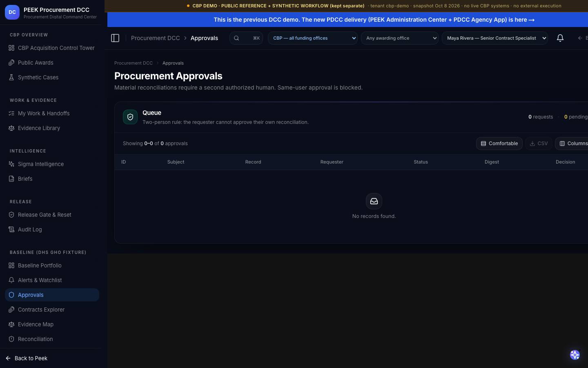The image size is (588, 368).
Task: Open the Columns chooser
Action: (572, 144)
